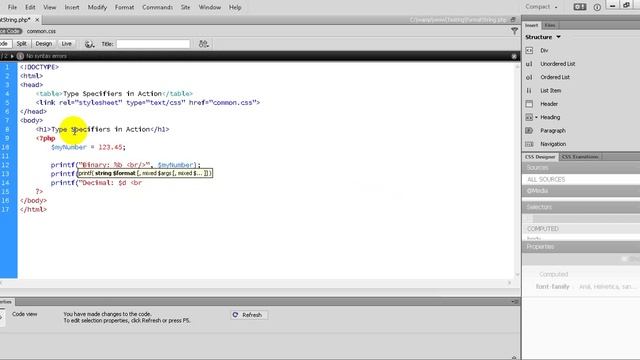Insert a Header element
The width and height of the screenshot is (640, 360).
coord(549,104)
